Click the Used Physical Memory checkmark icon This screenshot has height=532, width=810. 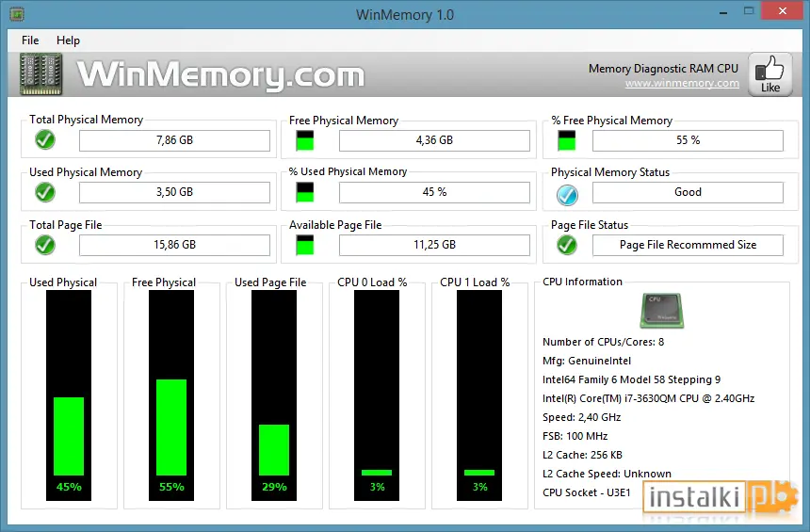click(45, 192)
